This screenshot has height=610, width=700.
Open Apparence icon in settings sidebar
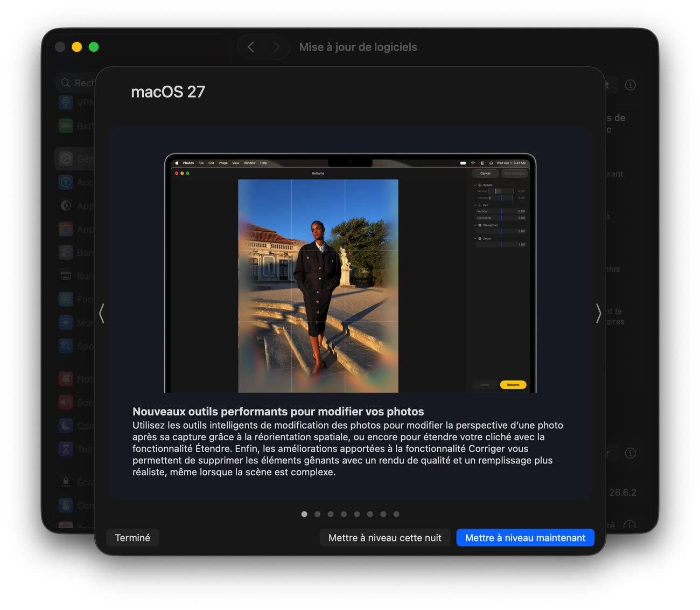66,206
